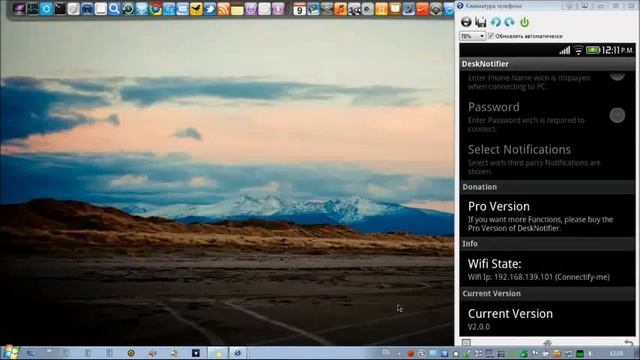
Task: Click the orange music note icon in dock
Action: tap(340, 9)
